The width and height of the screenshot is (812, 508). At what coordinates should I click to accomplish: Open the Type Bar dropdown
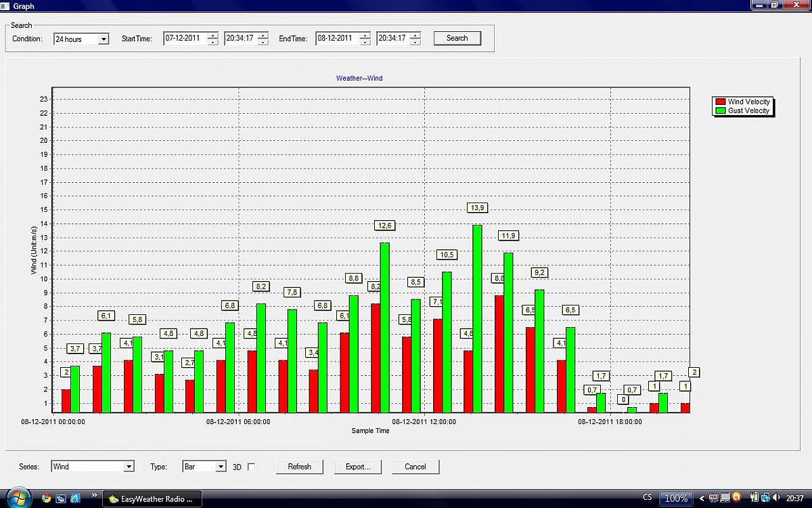tap(221, 467)
